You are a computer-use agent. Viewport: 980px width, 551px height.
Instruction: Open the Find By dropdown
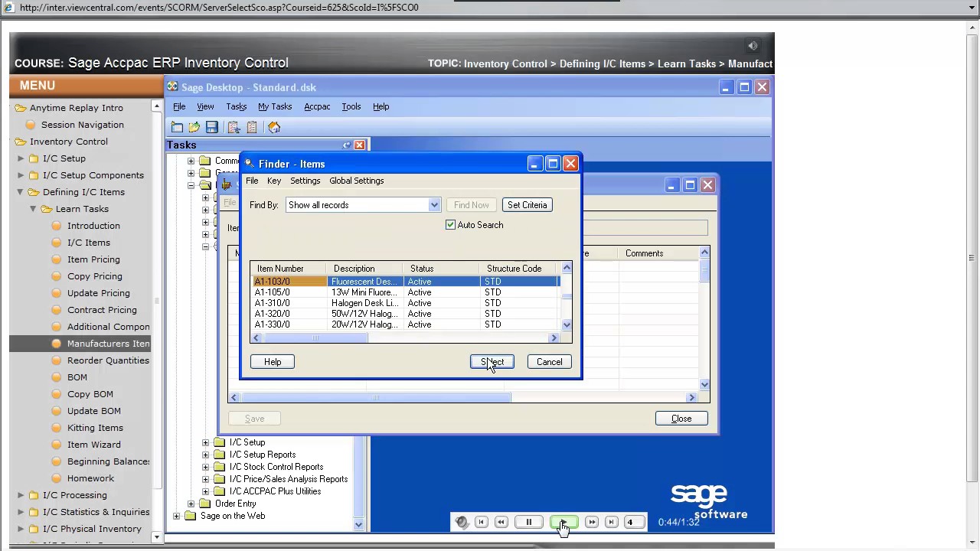tap(434, 205)
